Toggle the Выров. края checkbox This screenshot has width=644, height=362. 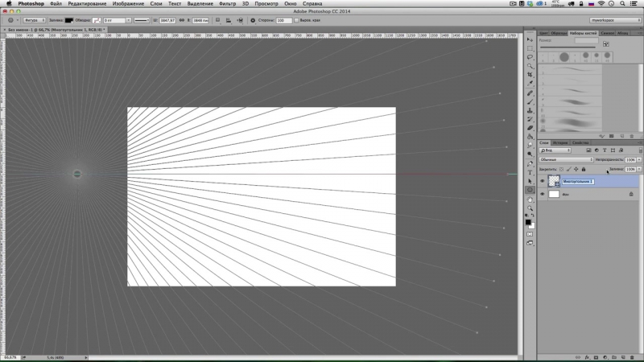coord(296,20)
